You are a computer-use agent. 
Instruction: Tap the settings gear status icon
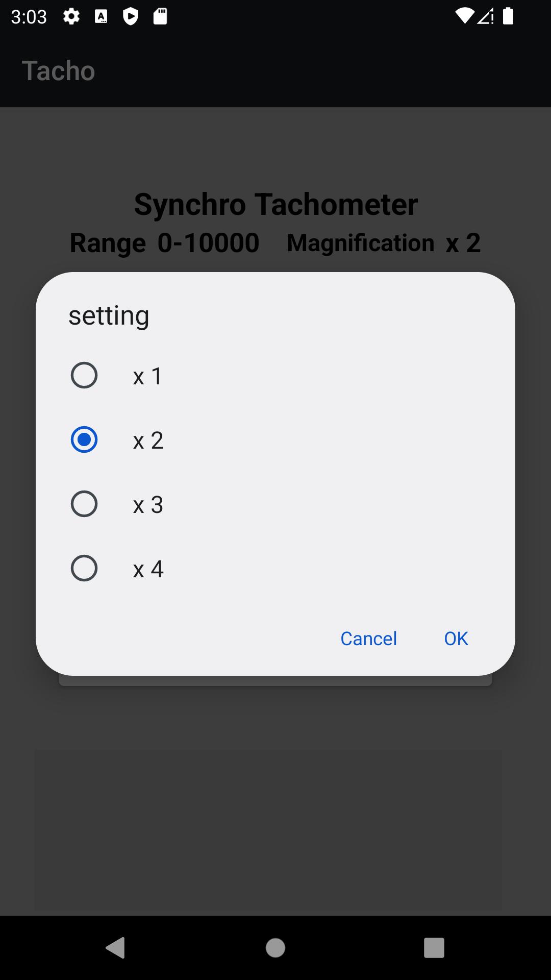tap(71, 17)
